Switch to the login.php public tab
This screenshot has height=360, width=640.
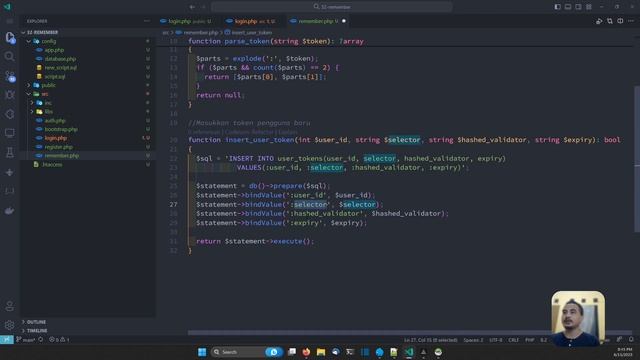click(186, 21)
